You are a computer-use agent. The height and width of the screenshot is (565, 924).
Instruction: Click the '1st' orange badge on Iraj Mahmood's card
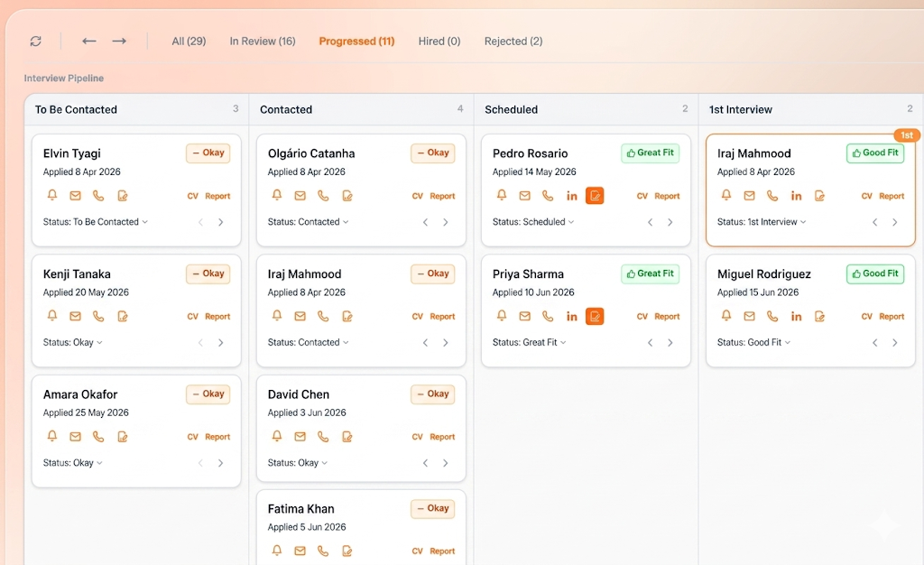(x=906, y=135)
